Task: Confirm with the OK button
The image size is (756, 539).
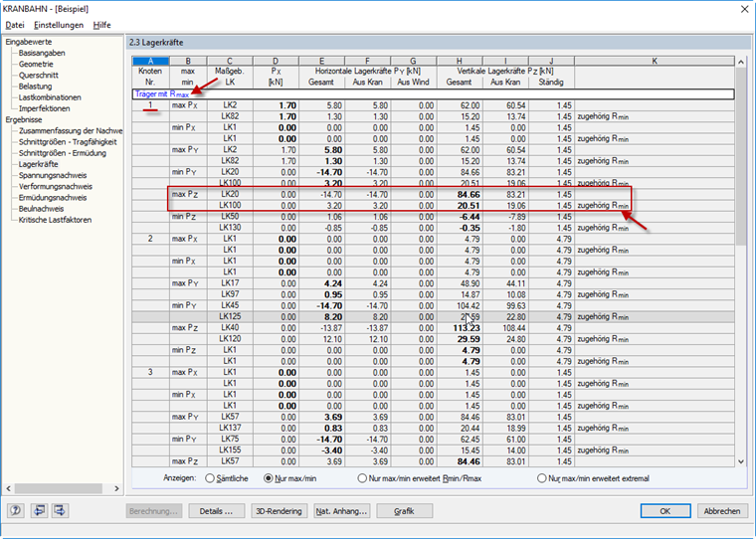Action: [x=665, y=511]
